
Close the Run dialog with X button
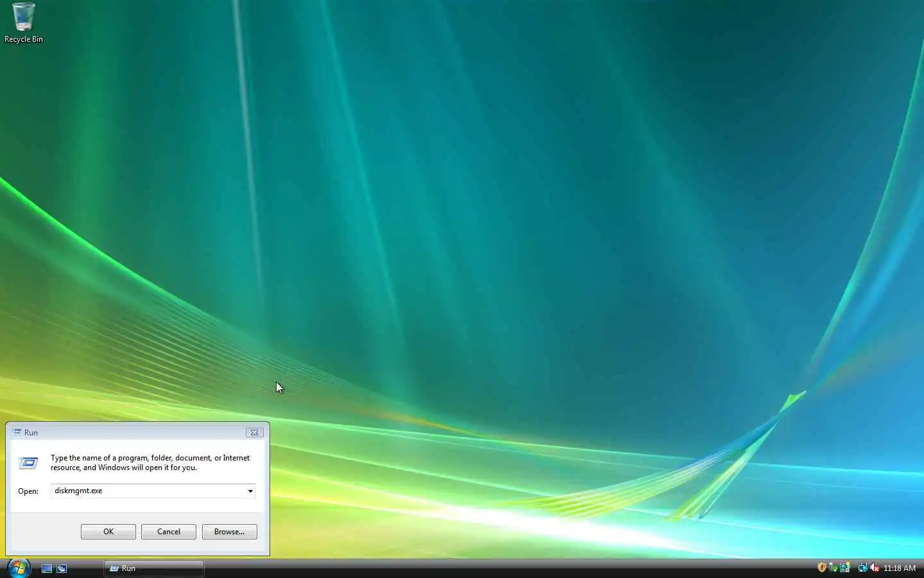pyautogui.click(x=254, y=433)
